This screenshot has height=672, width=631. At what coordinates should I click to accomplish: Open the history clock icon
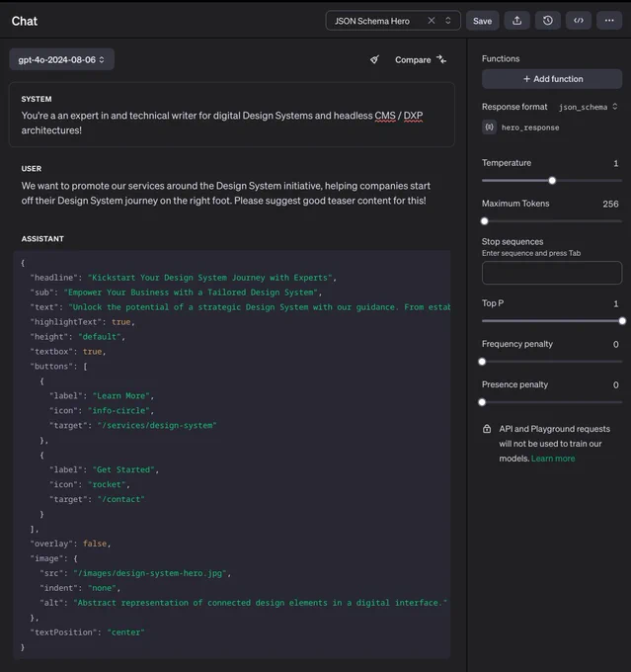pos(547,21)
